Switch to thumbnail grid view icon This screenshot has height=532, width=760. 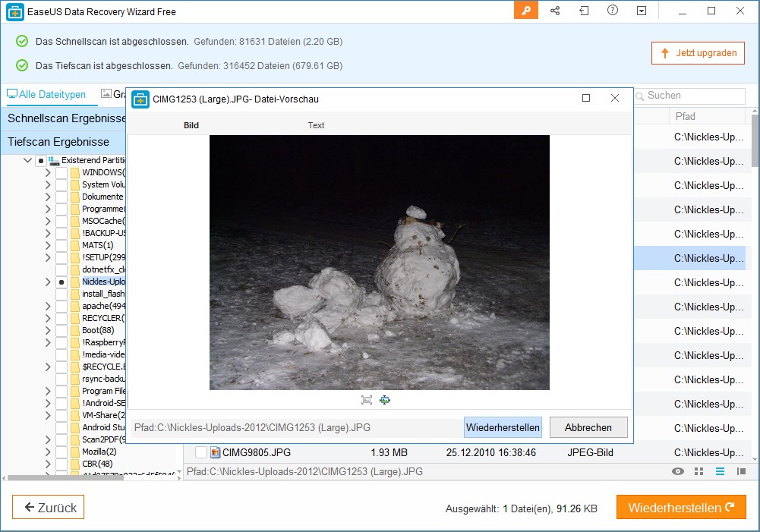click(699, 471)
